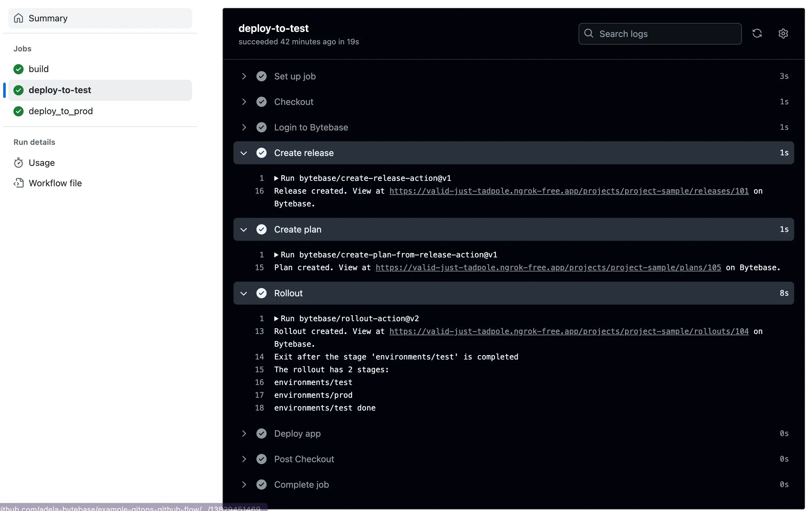This screenshot has height=511, width=812.
Task: Click the checkmark icon on Create release step
Action: 262,153
